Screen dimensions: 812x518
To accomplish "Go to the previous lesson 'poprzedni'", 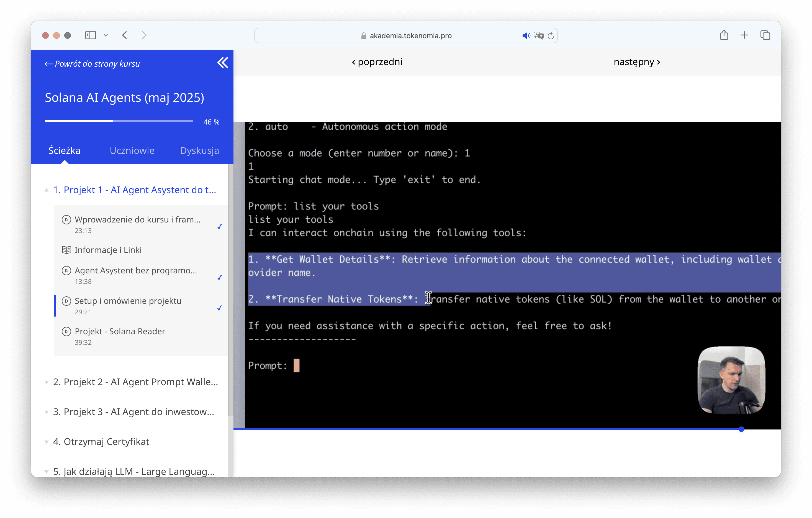I will [x=377, y=62].
